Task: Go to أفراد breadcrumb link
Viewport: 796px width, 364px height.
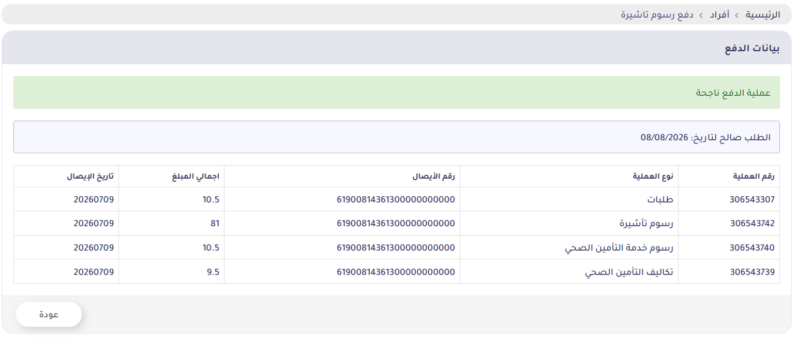Action: [x=719, y=15]
